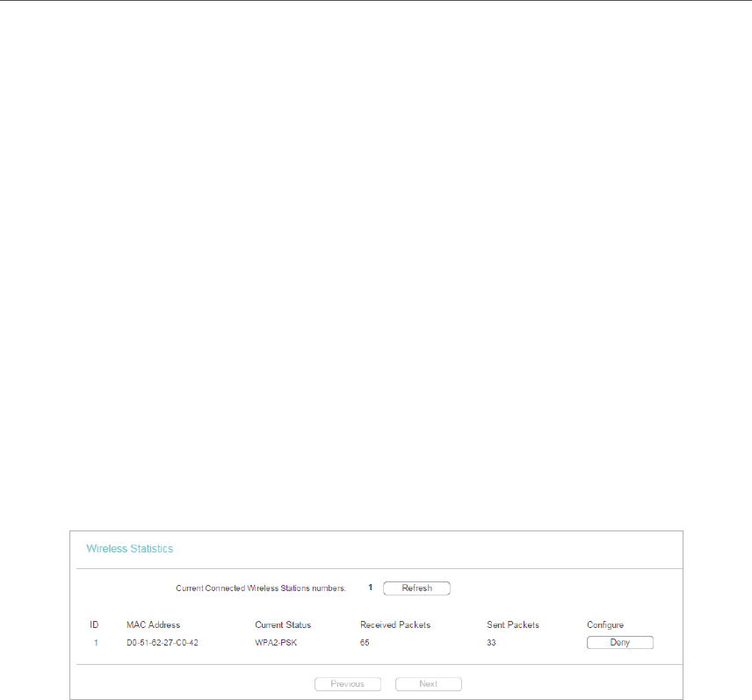The image size is (752, 700).
Task: Click the Refresh button
Action: 416,588
